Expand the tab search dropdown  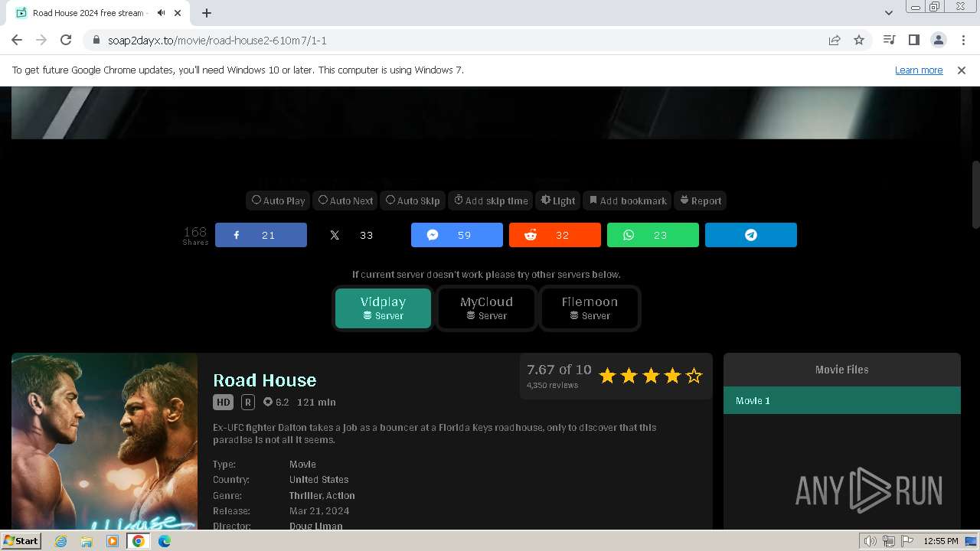pyautogui.click(x=889, y=13)
